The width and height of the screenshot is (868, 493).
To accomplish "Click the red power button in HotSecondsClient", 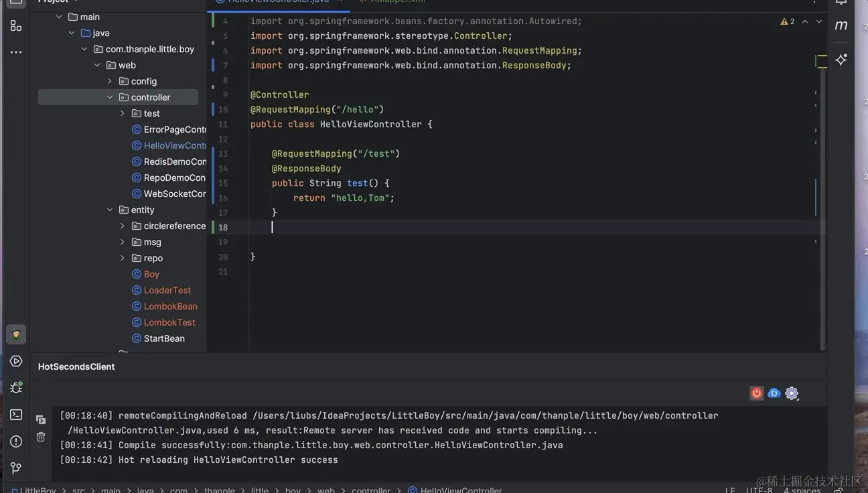I will 756,393.
